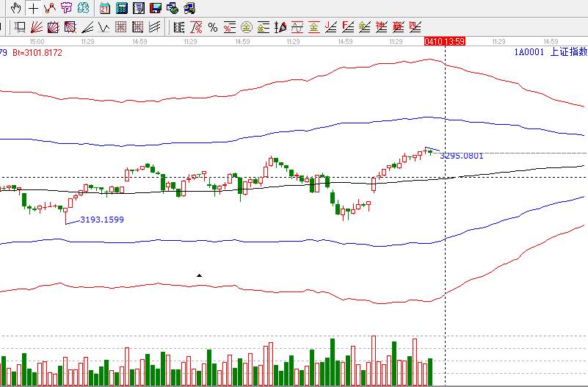588x387 pixels.
Task: Activate the crosshair cursor tool
Action: click(33, 9)
